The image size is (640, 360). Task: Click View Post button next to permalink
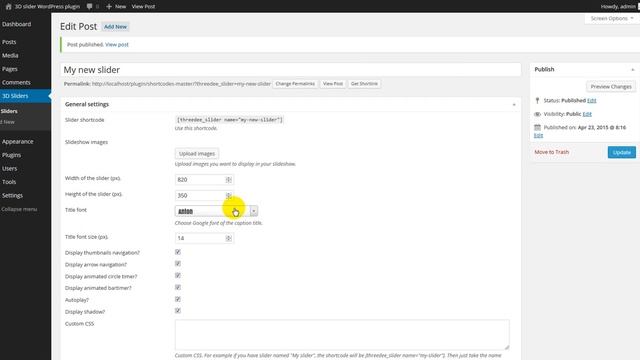pyautogui.click(x=333, y=84)
